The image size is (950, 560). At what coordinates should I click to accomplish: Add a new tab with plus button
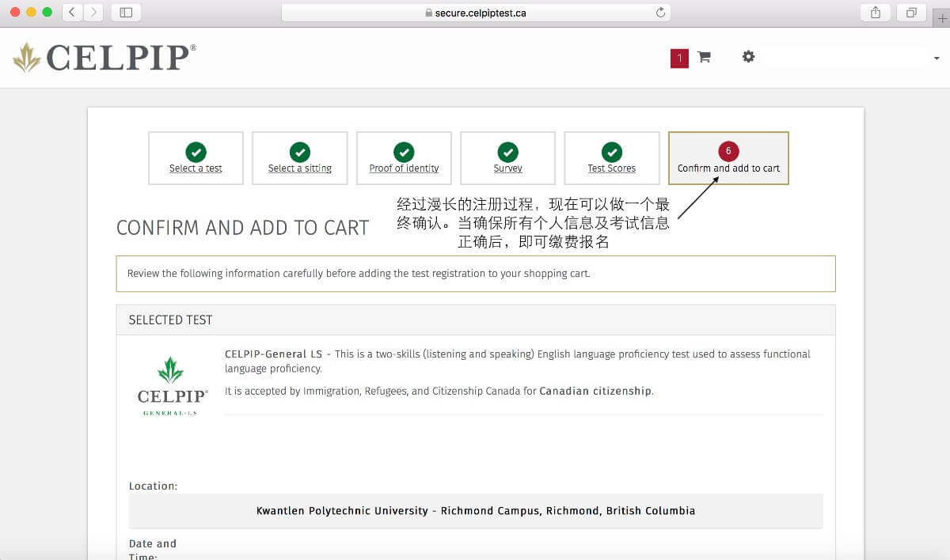pos(942,19)
